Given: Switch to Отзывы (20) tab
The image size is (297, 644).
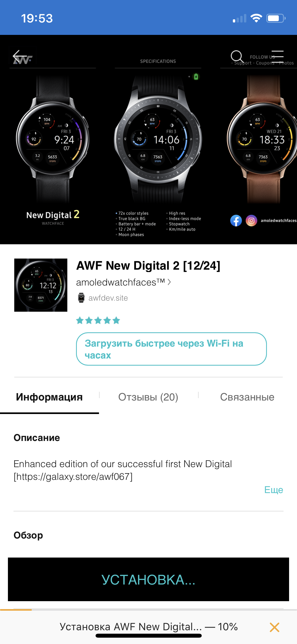Looking at the screenshot, I should pyautogui.click(x=148, y=397).
